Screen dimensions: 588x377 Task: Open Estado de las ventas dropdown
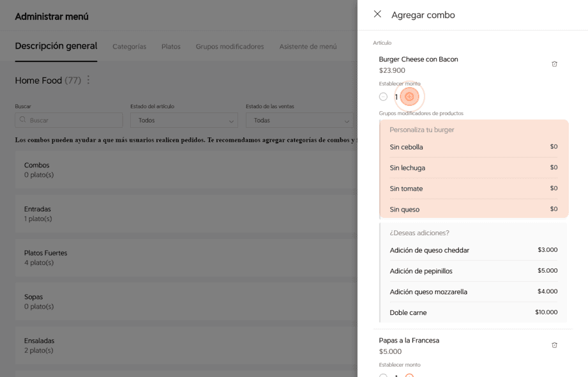click(x=299, y=120)
